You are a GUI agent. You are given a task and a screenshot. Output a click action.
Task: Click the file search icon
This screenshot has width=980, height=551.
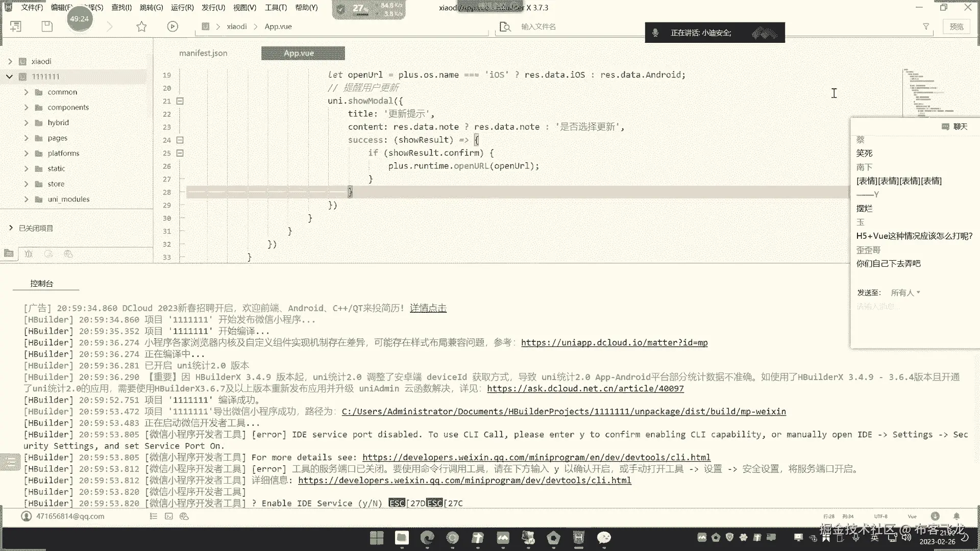(505, 27)
